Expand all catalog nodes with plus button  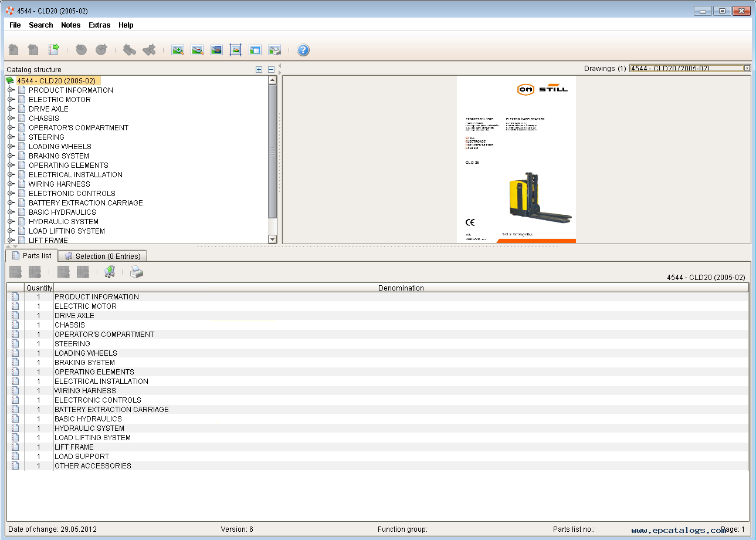[259, 69]
